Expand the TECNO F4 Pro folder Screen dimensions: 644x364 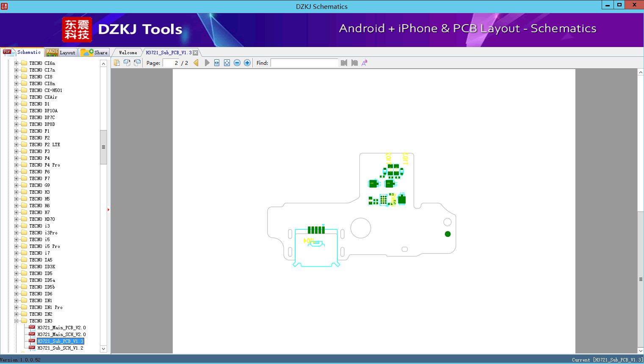[x=17, y=165]
